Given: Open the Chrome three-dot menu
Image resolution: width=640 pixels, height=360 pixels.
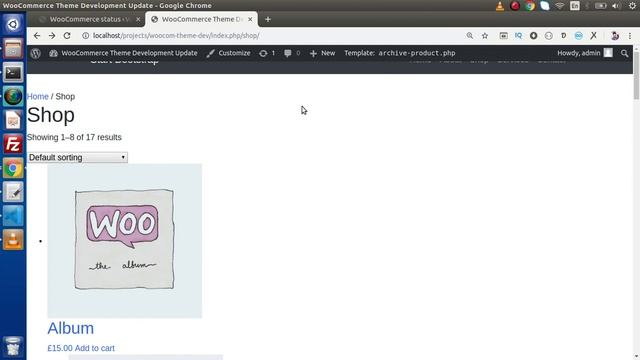Looking at the screenshot, I should pyautogui.click(x=630, y=36).
